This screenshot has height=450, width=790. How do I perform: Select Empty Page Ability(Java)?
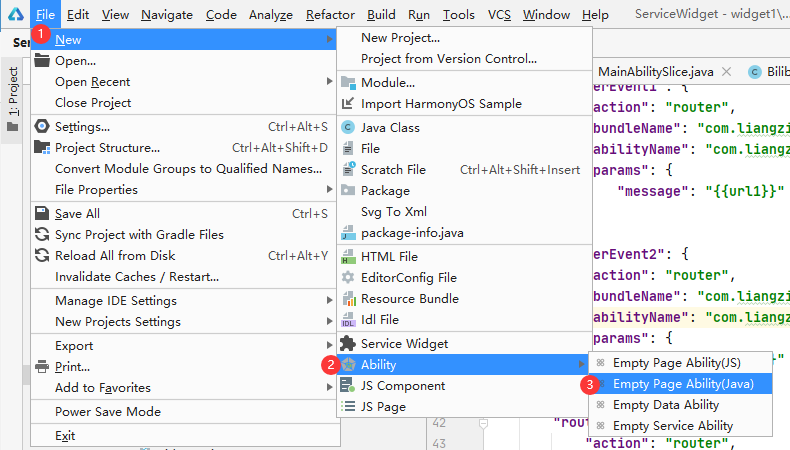point(681,384)
